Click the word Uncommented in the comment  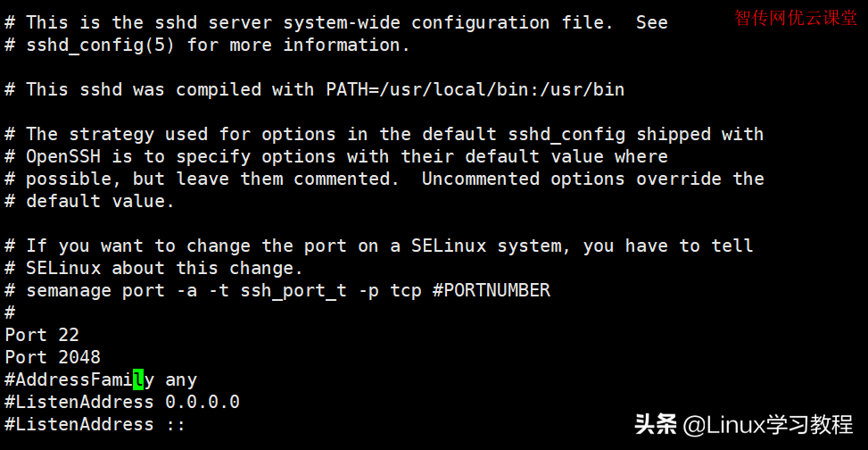480,179
